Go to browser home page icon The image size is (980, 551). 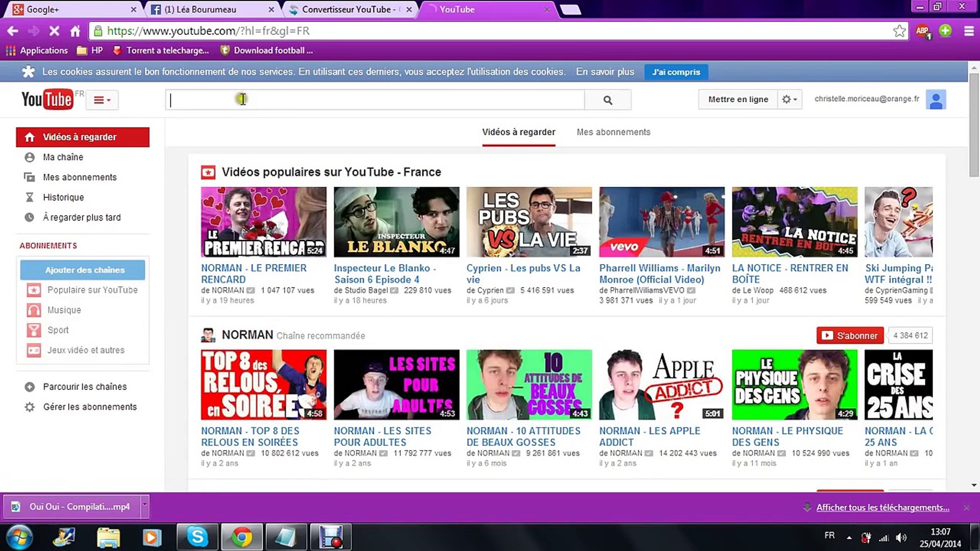(x=75, y=31)
